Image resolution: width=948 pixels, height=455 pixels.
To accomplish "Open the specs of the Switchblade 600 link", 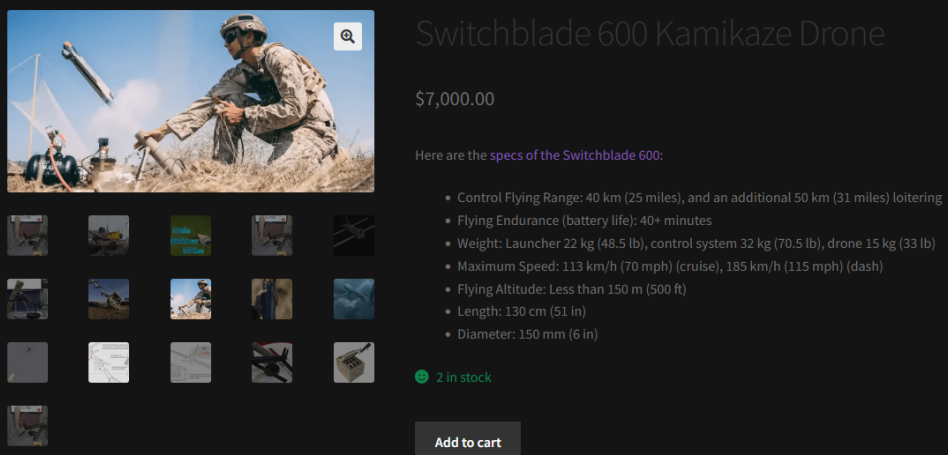I will coord(575,155).
